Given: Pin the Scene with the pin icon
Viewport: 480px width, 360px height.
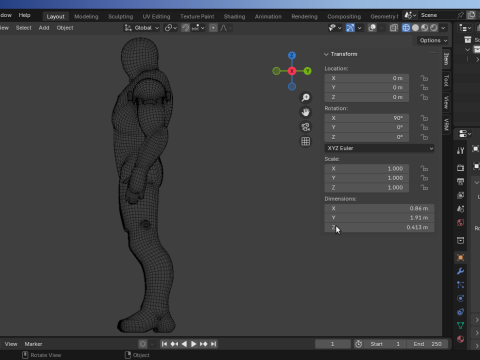Looking at the screenshot, I should point(461,15).
